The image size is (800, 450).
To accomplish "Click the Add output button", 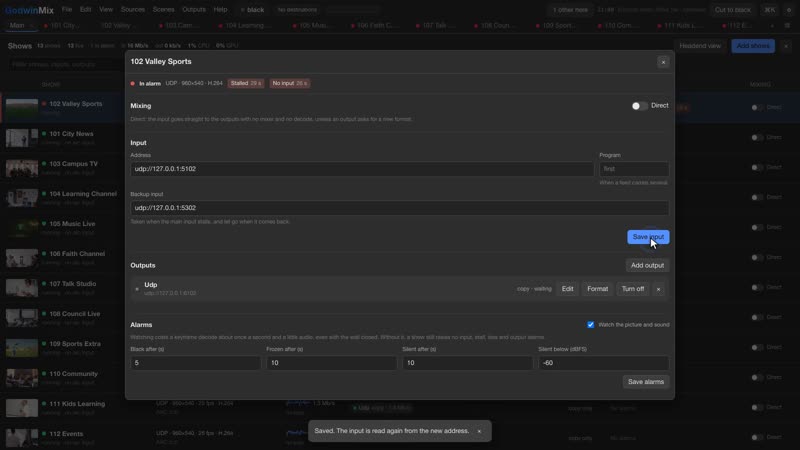I will pyautogui.click(x=647, y=265).
